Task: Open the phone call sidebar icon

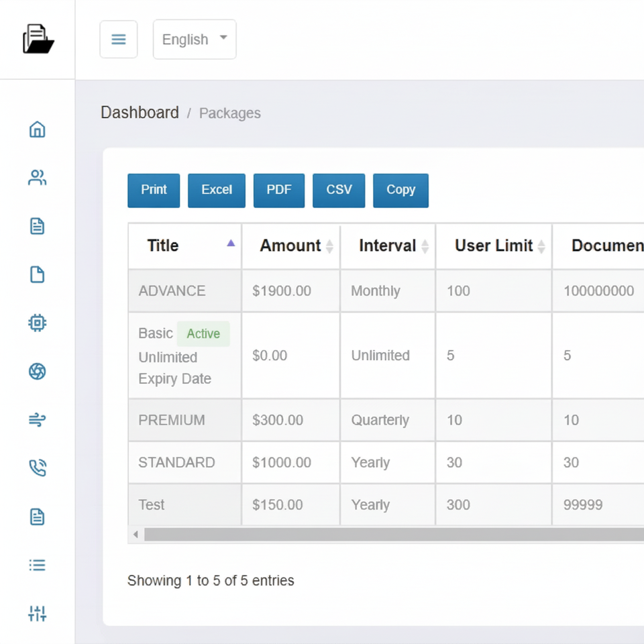Action: click(38, 468)
